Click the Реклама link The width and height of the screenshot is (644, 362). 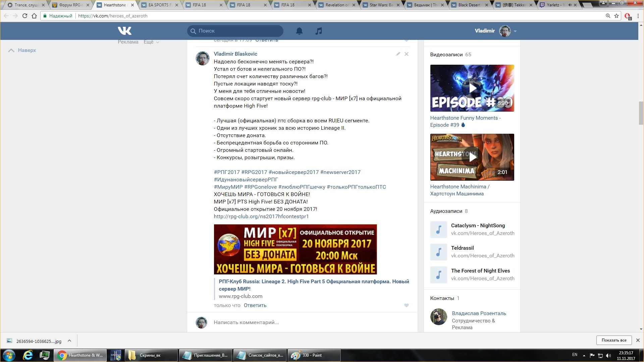[128, 42]
